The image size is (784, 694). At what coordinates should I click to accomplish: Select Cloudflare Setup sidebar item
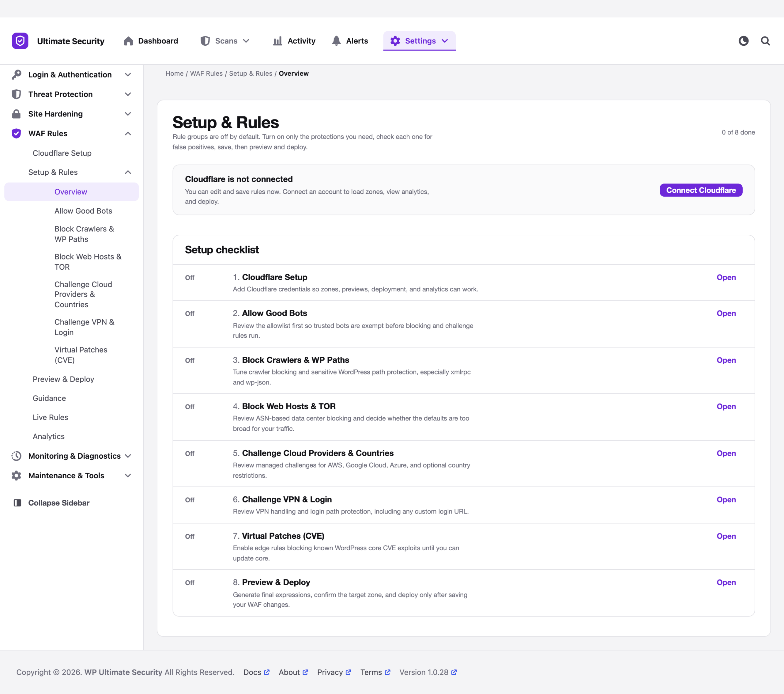(62, 153)
